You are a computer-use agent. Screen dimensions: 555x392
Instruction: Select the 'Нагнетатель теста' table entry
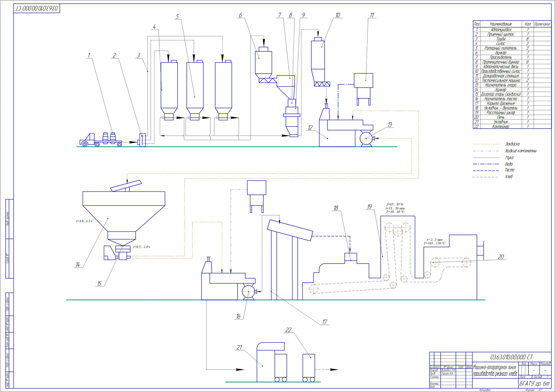pos(501,99)
